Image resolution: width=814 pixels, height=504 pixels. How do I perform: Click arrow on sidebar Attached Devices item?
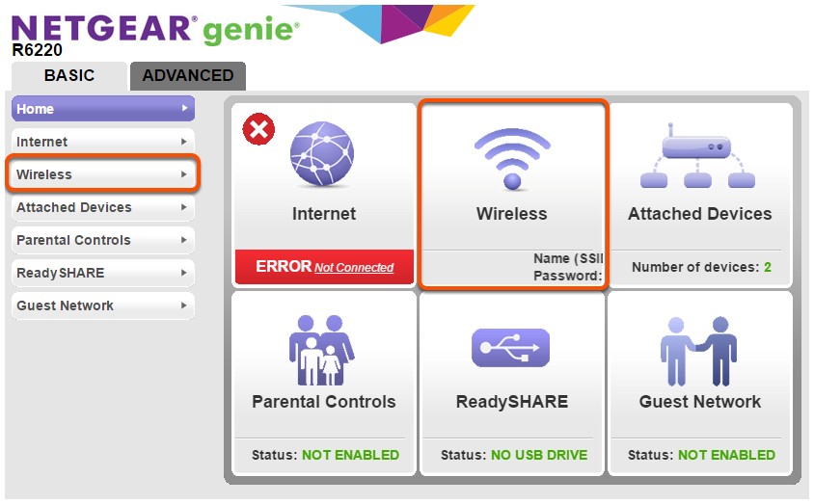coord(184,207)
